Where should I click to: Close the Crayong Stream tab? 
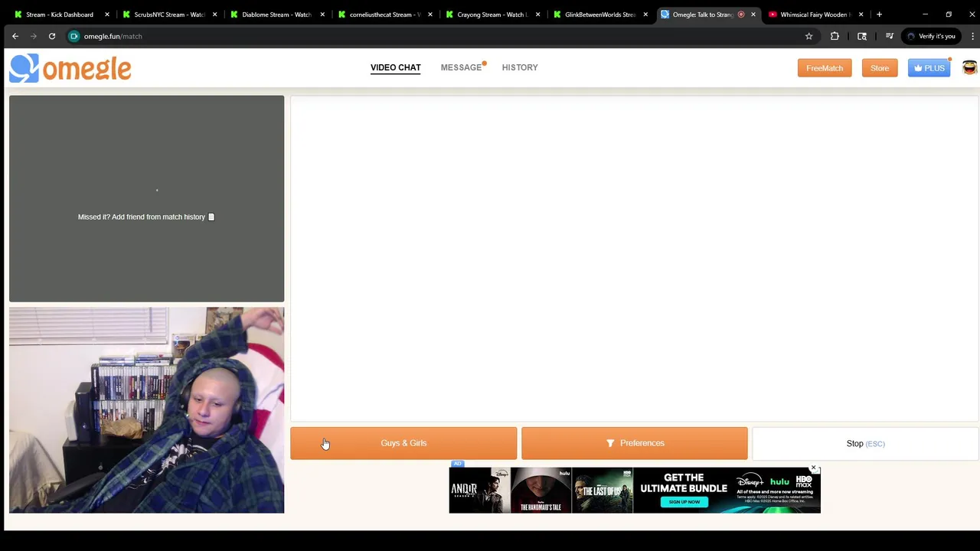[537, 15]
